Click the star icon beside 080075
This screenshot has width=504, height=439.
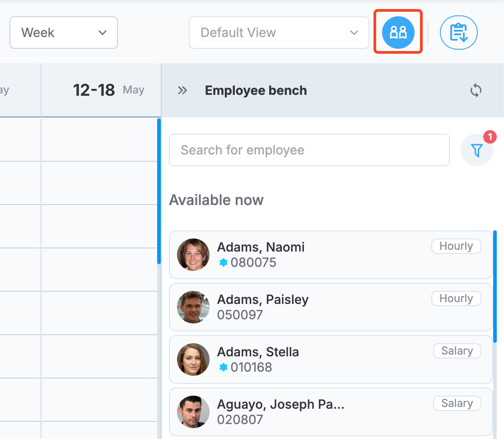click(x=224, y=262)
